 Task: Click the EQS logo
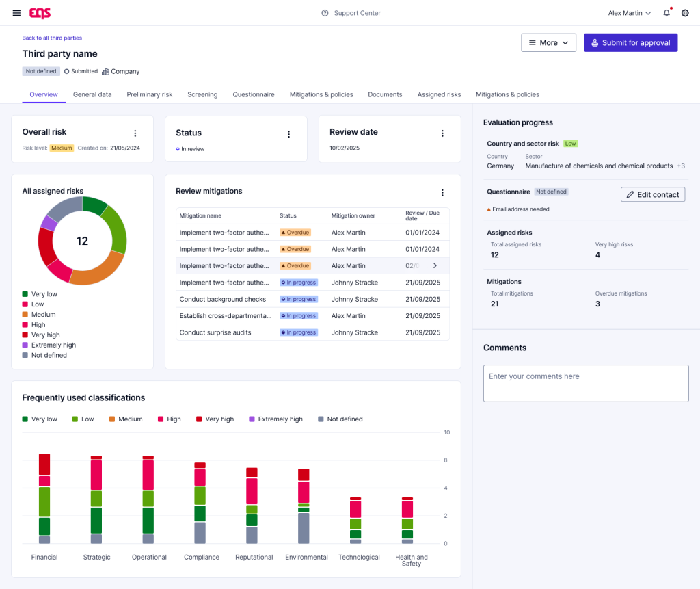tap(40, 13)
